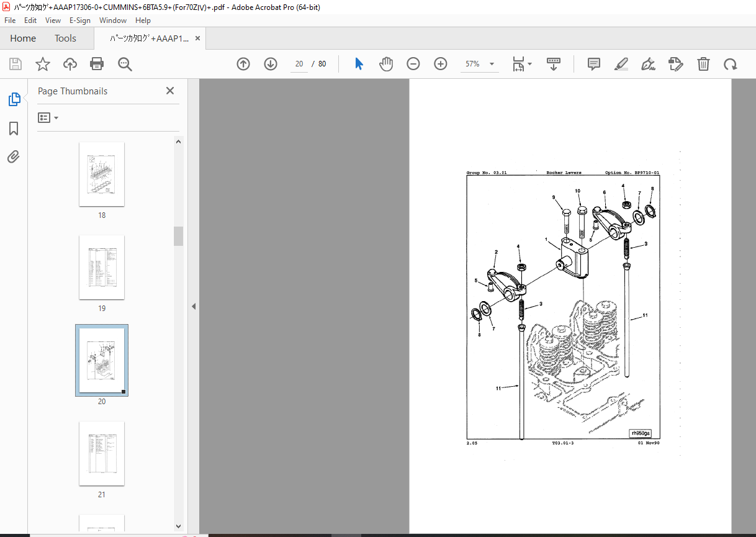The width and height of the screenshot is (756, 537).
Task: Open the find text magnifier tool
Action: 125,64
